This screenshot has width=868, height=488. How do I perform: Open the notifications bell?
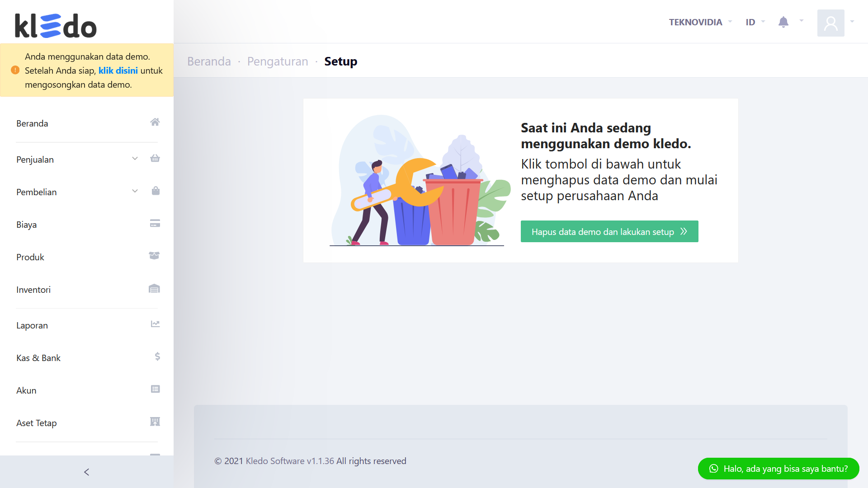click(x=783, y=22)
